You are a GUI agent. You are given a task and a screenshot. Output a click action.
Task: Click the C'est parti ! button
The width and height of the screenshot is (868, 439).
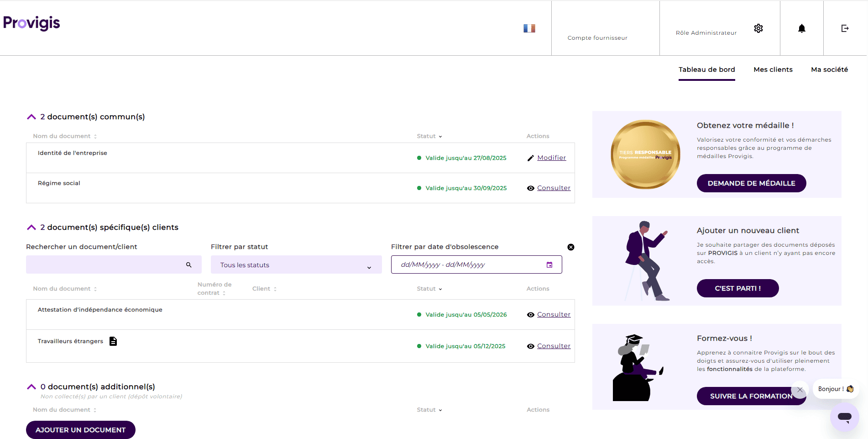coord(737,288)
